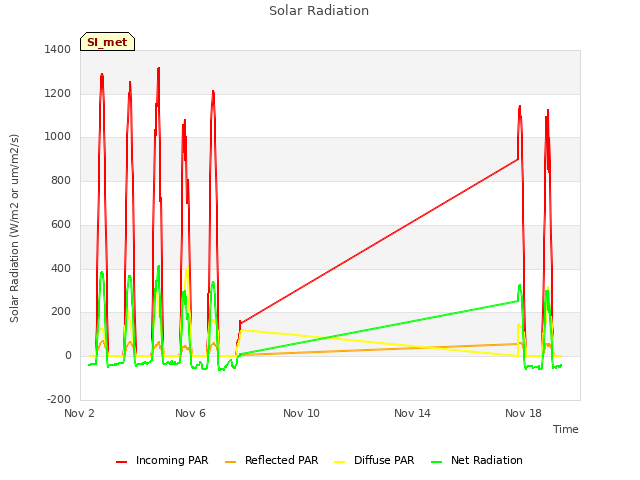The width and height of the screenshot is (640, 480).
Task: Click the 1200 y-axis tick label
Action: 58,93
